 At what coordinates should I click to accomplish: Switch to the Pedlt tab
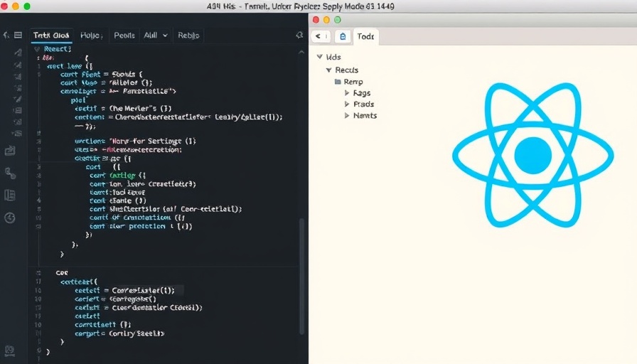pos(124,36)
